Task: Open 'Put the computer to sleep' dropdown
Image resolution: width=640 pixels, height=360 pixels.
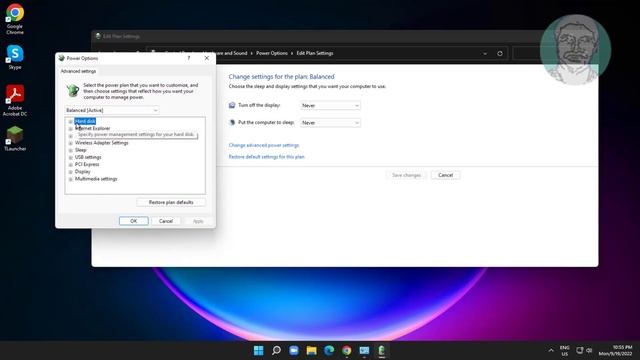Action: 330,122
